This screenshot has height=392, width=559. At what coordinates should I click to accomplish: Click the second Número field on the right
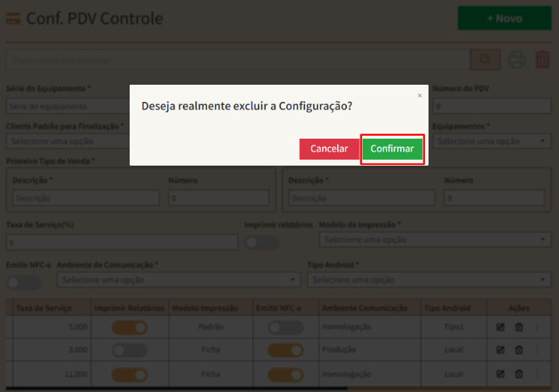(x=495, y=198)
